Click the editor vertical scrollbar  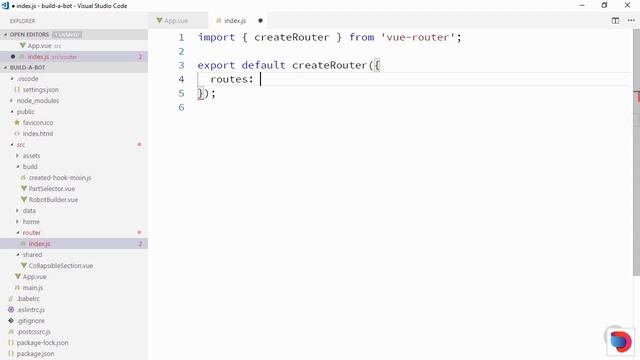[636, 153]
